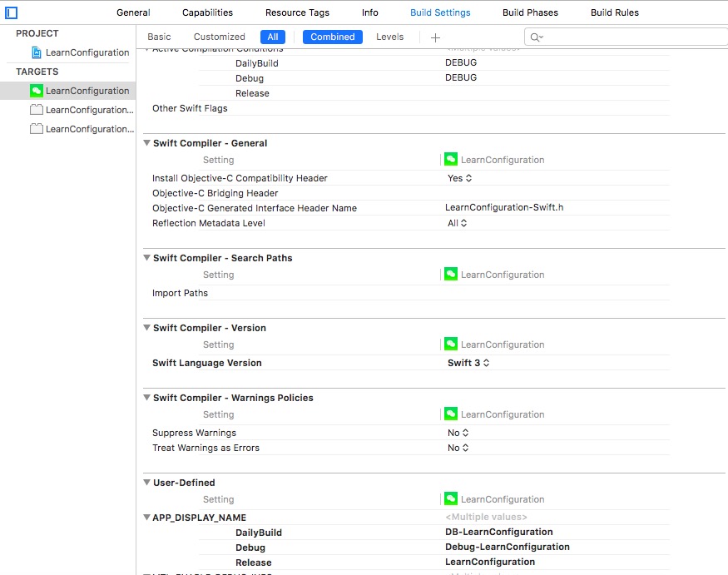Collapse APP_DISPLAY_NAME setting rows
The width and height of the screenshot is (728, 575).
pyautogui.click(x=146, y=517)
